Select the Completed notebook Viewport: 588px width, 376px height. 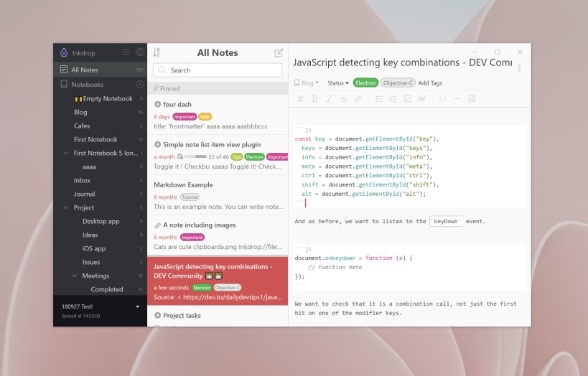pyautogui.click(x=100, y=289)
